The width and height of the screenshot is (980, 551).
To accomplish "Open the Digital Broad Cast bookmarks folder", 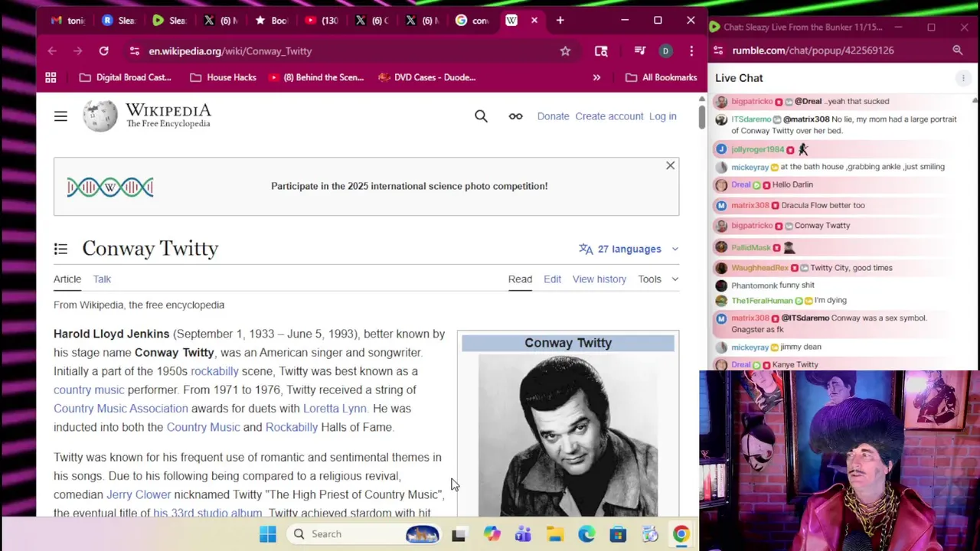I will 126,77.
